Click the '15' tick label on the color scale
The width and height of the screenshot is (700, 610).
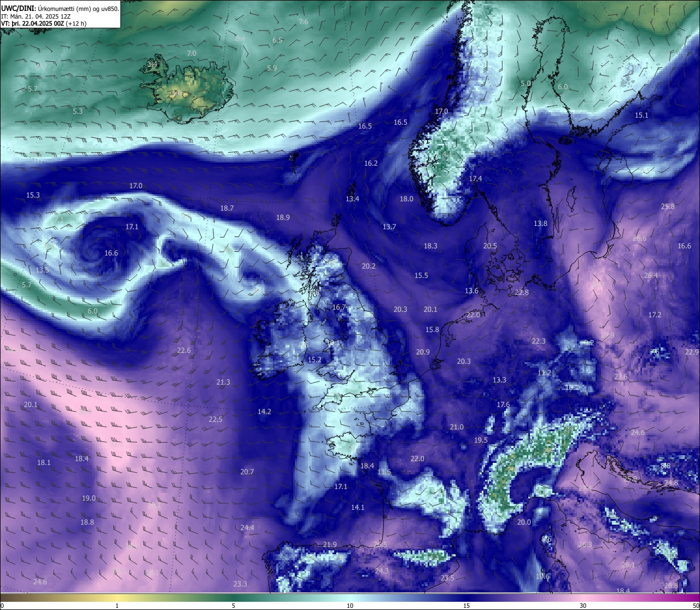pyautogui.click(x=466, y=606)
